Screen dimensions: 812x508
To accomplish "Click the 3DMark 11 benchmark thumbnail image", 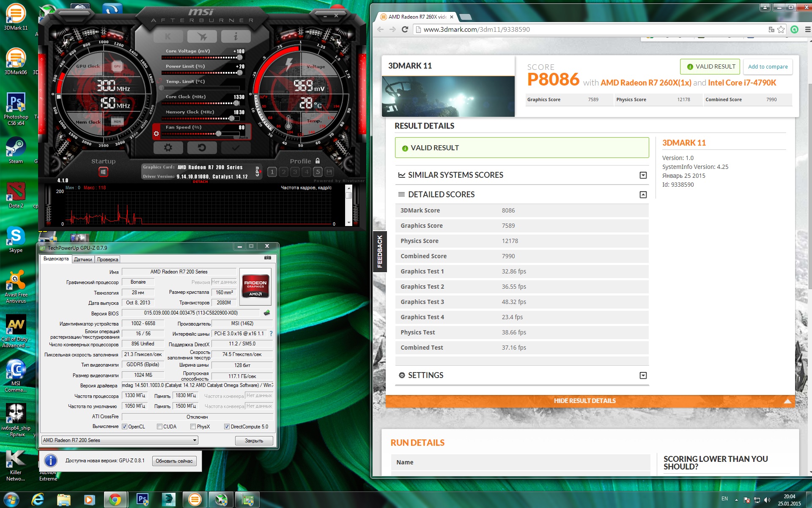I will coord(448,97).
